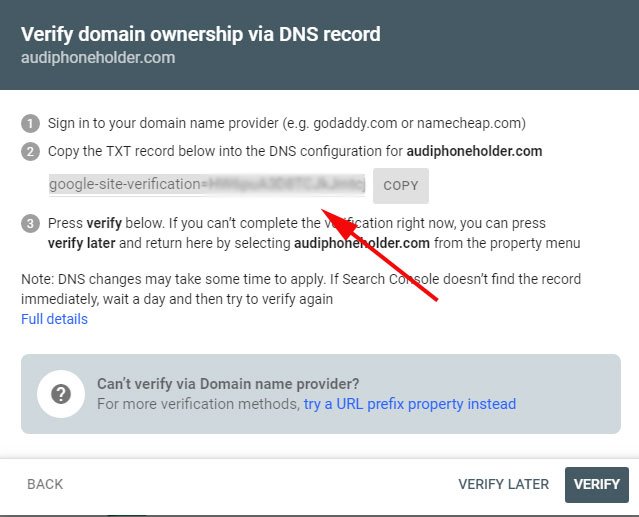Click the step 2 number circle icon
This screenshot has width=639, height=517.
(x=31, y=152)
